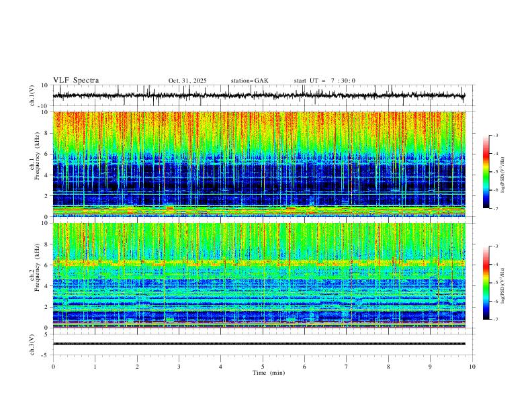
Task: Click the date "Oct. 31, 2025"
Action: click(x=187, y=81)
